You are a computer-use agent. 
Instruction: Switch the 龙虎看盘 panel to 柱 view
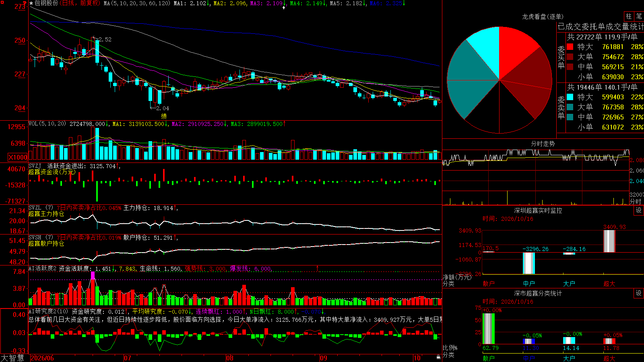coord(629,16)
